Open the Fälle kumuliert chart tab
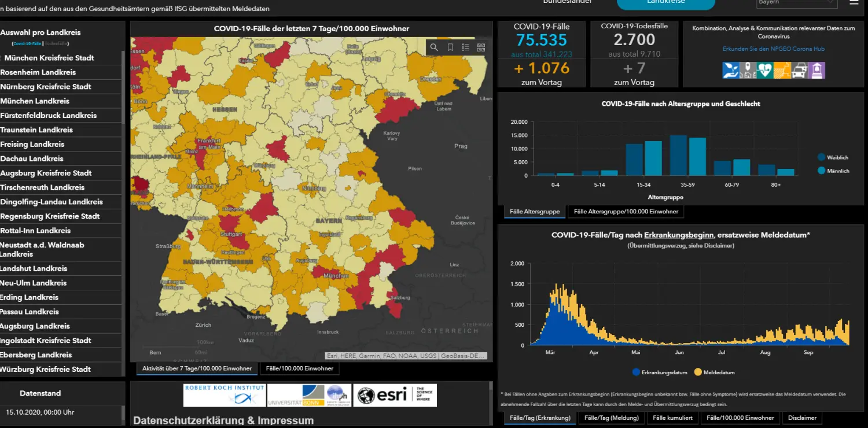This screenshot has height=428, width=868. tap(672, 418)
